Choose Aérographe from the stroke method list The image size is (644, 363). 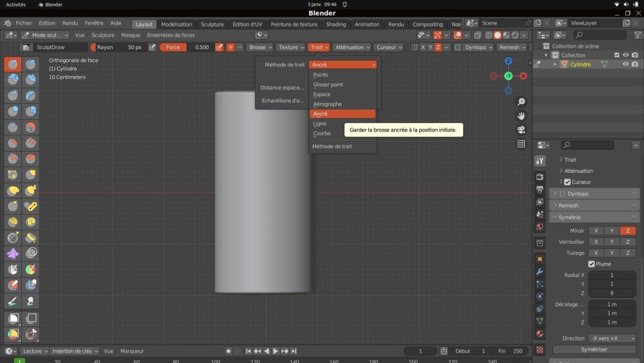coord(327,104)
